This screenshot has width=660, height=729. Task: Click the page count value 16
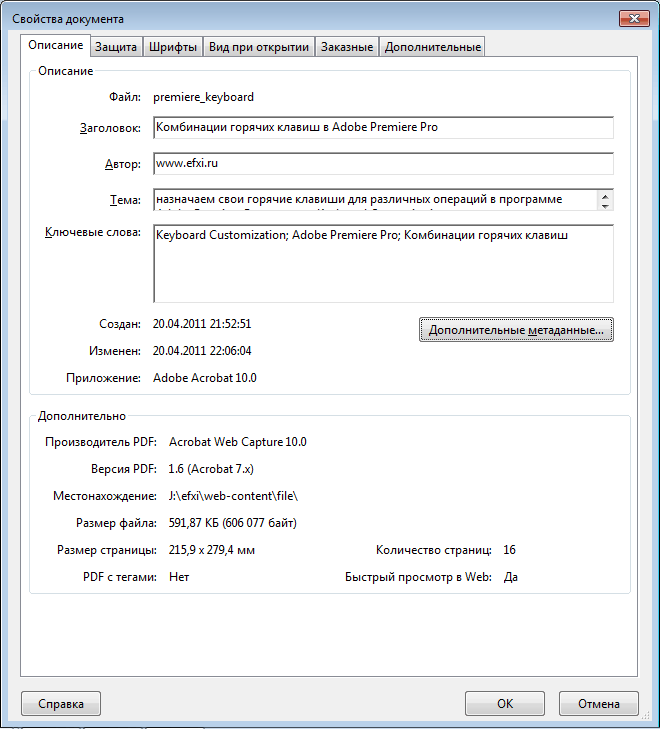tap(509, 550)
